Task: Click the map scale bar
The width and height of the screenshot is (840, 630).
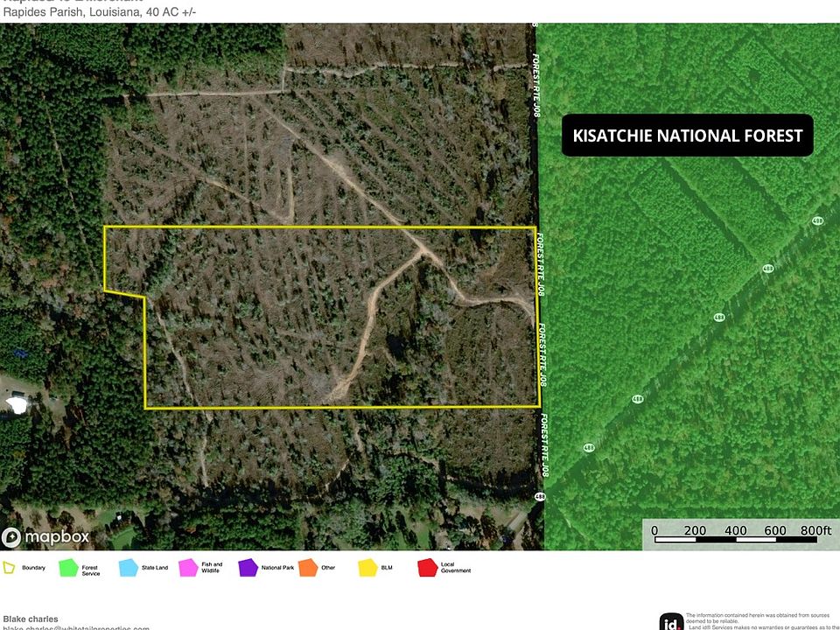Action: (736, 540)
